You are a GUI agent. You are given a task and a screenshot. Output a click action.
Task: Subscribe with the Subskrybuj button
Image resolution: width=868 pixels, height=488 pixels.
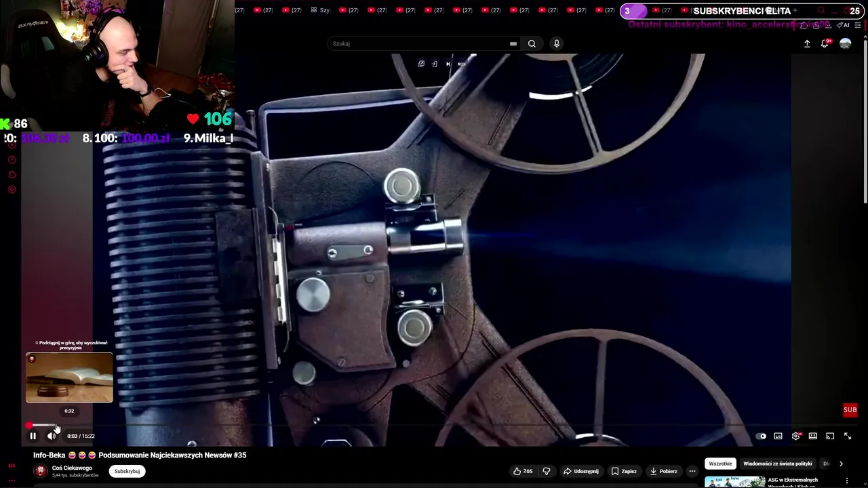tap(127, 471)
